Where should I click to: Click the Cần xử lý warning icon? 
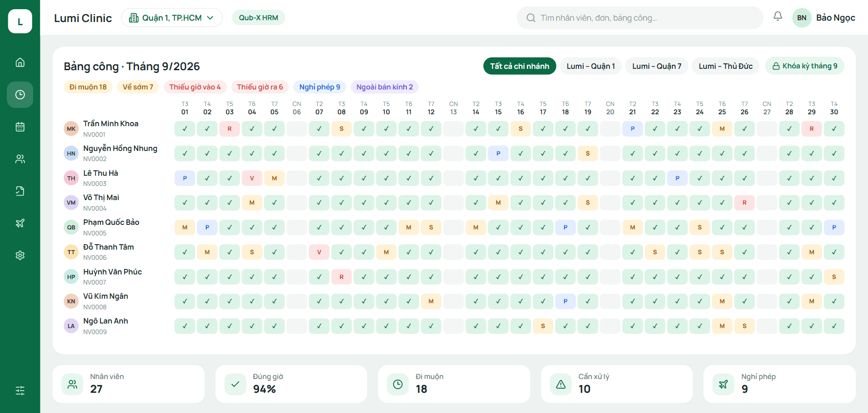coord(561,385)
